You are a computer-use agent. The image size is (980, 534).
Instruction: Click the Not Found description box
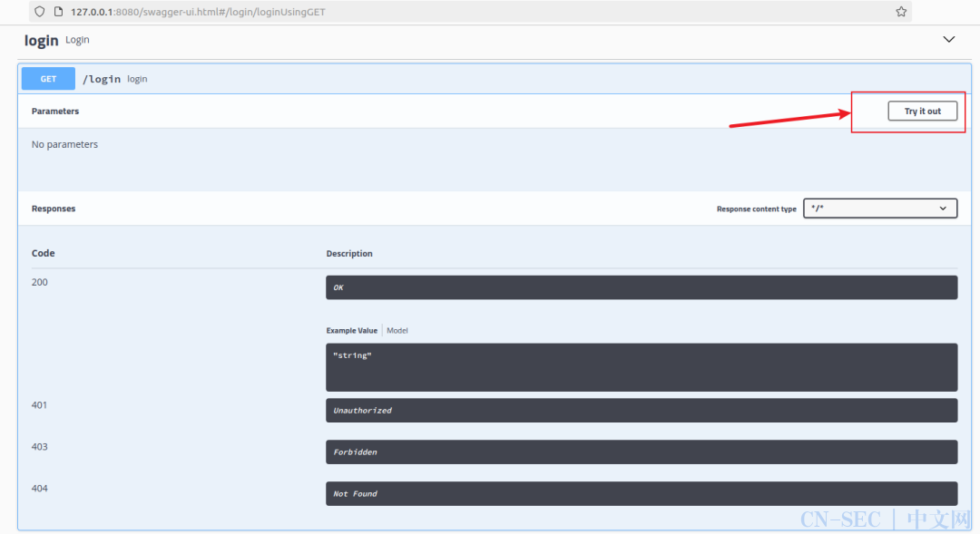642,493
